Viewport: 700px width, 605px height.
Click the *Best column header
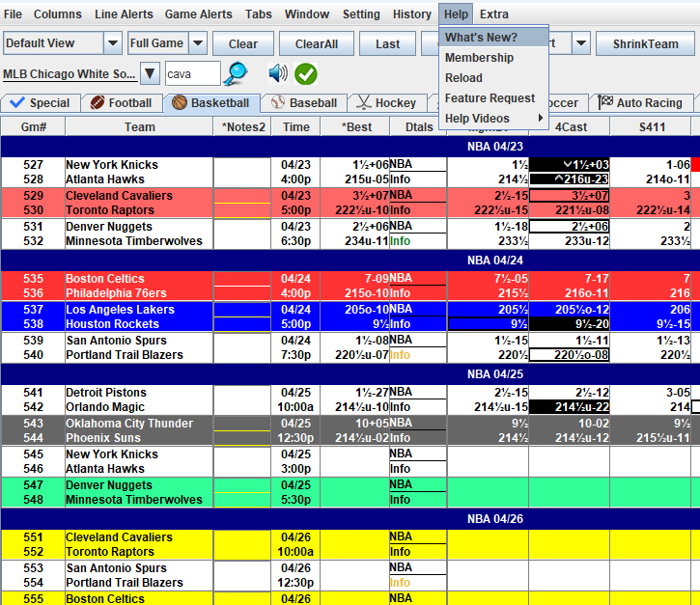point(355,127)
